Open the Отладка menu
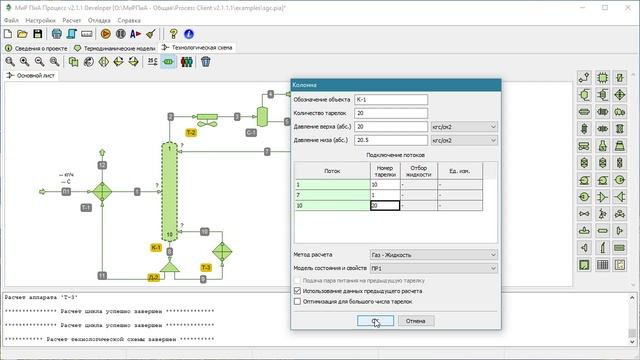 pyautogui.click(x=99, y=20)
